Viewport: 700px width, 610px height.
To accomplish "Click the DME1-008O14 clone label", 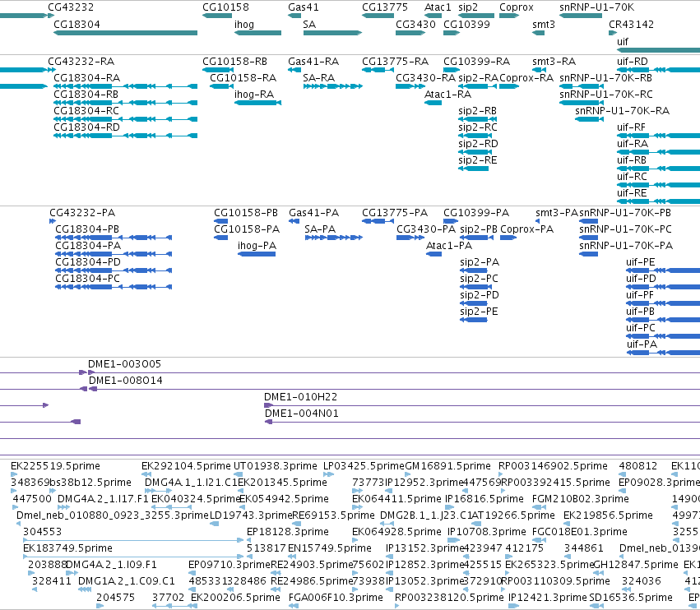I will tap(126, 380).
